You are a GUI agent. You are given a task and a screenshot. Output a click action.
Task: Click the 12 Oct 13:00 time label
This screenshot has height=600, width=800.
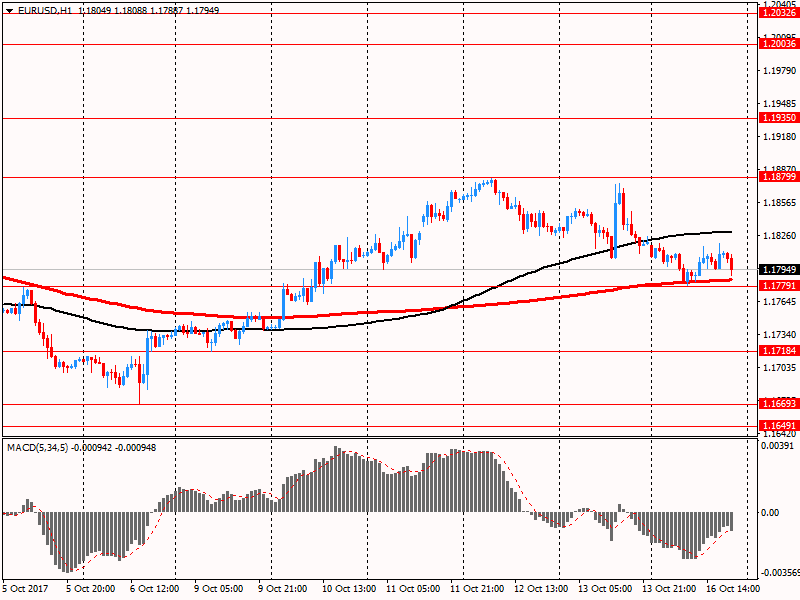coord(541,588)
